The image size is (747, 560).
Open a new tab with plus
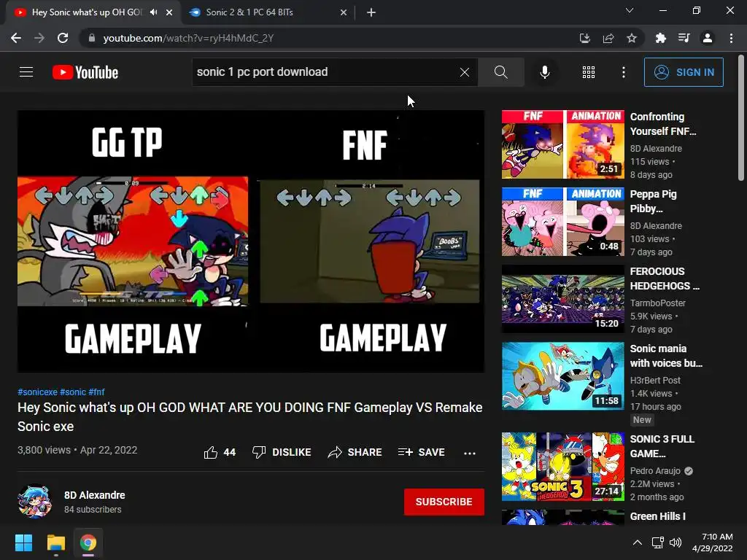click(371, 12)
